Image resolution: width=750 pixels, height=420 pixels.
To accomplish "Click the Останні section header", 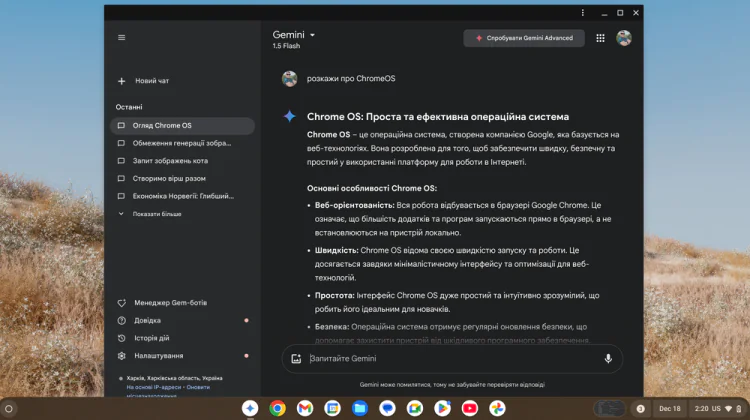I will click(x=129, y=107).
